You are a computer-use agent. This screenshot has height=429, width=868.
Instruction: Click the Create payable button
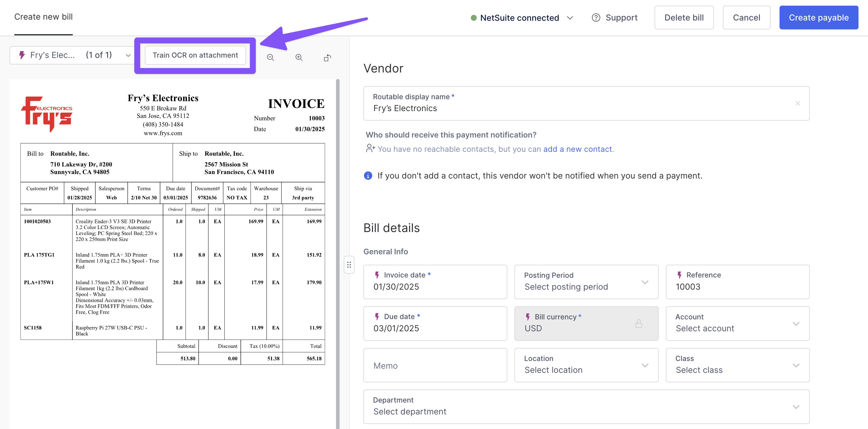(x=818, y=18)
